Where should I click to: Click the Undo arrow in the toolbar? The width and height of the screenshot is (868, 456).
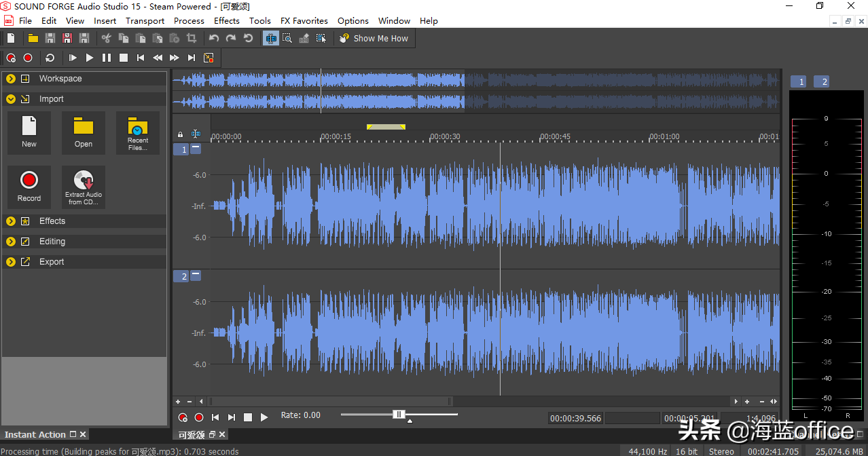click(x=214, y=39)
